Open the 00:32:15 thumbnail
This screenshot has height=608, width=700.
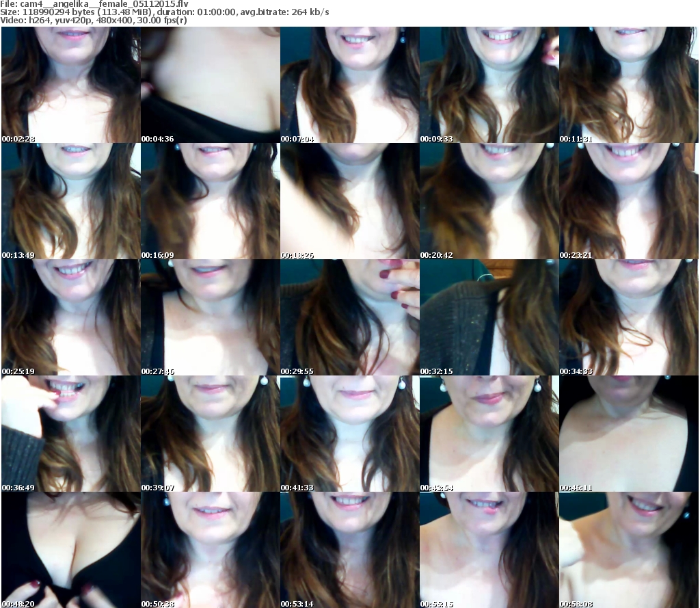tap(489, 317)
